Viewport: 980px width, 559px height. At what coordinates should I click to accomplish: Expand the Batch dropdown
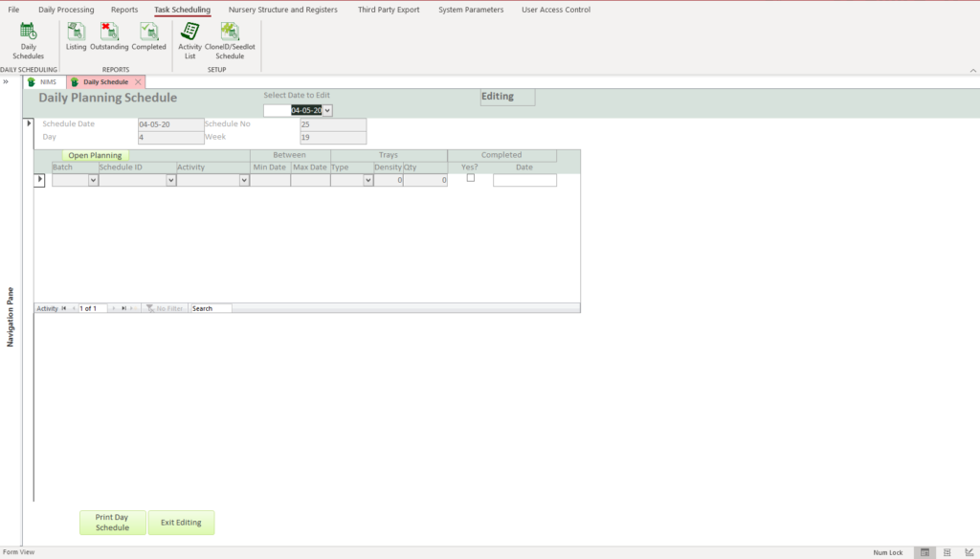coord(93,180)
